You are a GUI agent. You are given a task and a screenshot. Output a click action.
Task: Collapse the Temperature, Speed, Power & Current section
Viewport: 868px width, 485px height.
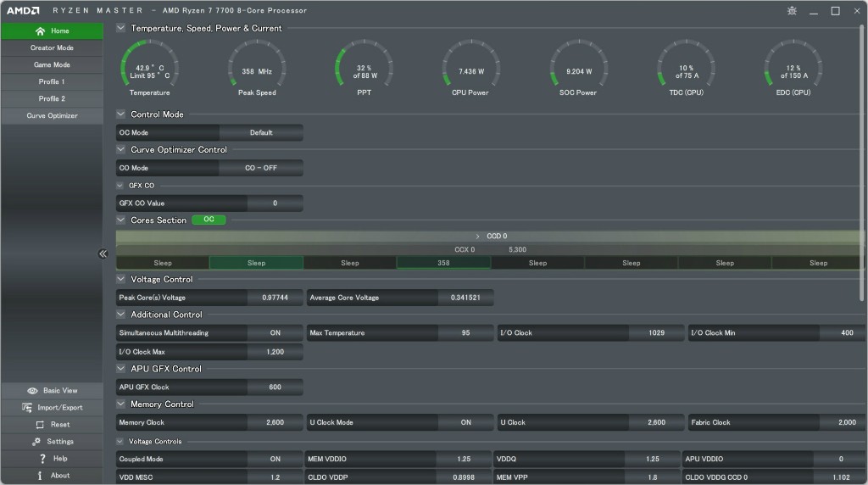[121, 28]
